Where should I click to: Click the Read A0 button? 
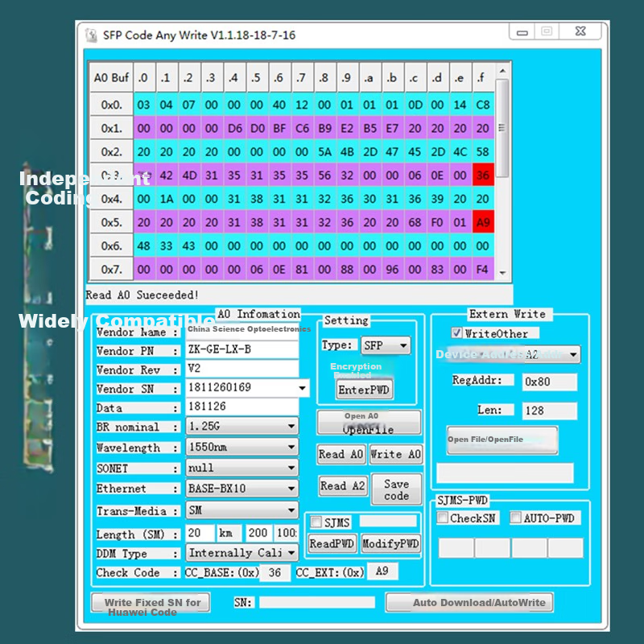click(x=341, y=455)
